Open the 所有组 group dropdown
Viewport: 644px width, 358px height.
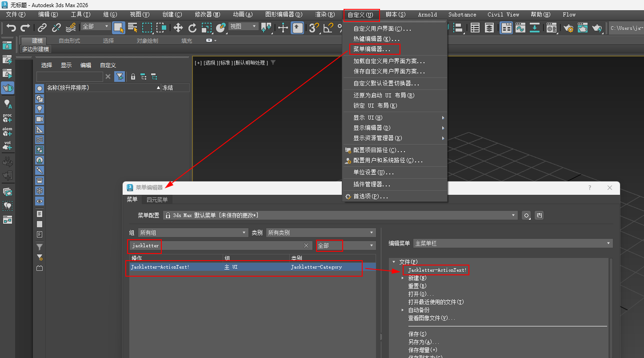[193, 233]
